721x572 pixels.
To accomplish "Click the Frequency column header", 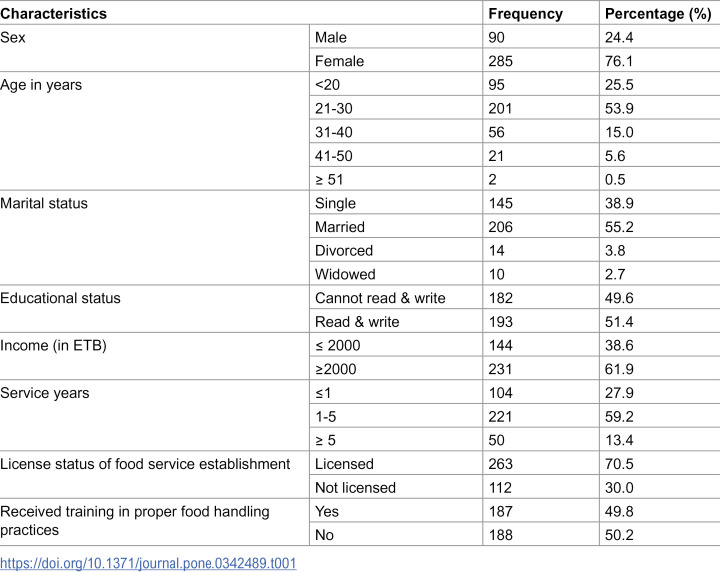I will pyautogui.click(x=525, y=13).
